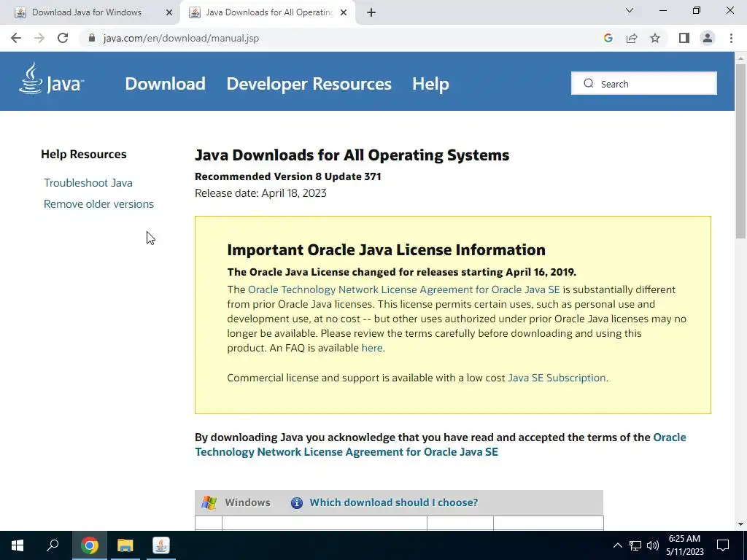This screenshot has width=747, height=560.
Task: Close the Java Downloads for All Operating tab
Action: coord(343,13)
